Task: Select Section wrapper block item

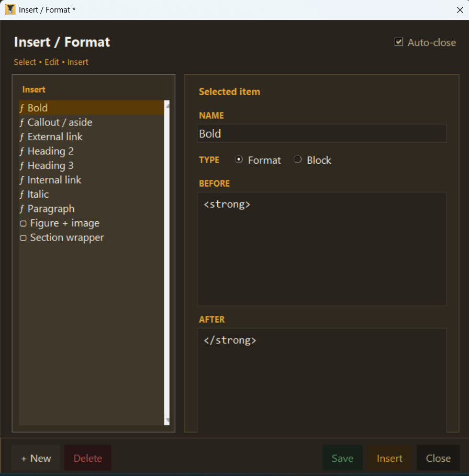Action: [x=92, y=237]
